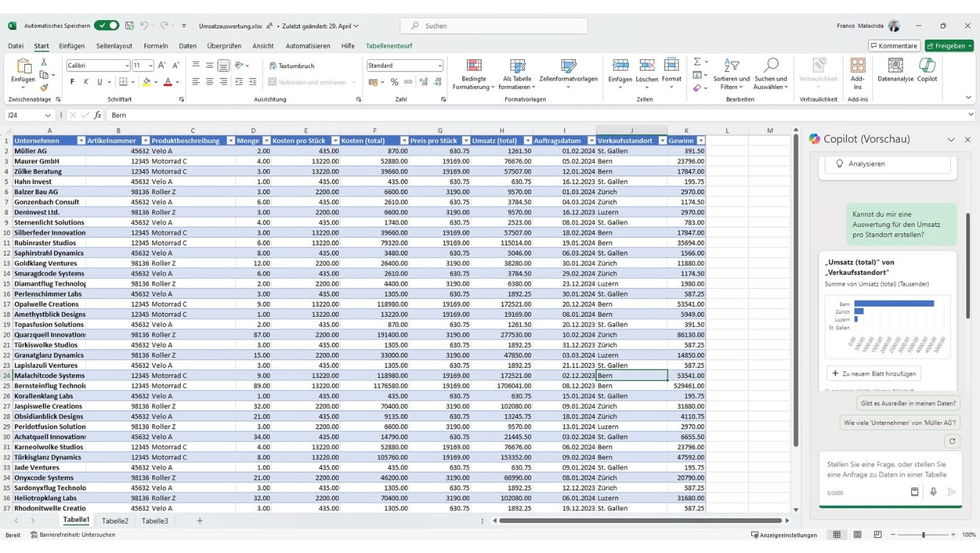Click the microphone icon in Copilot

pyautogui.click(x=933, y=492)
